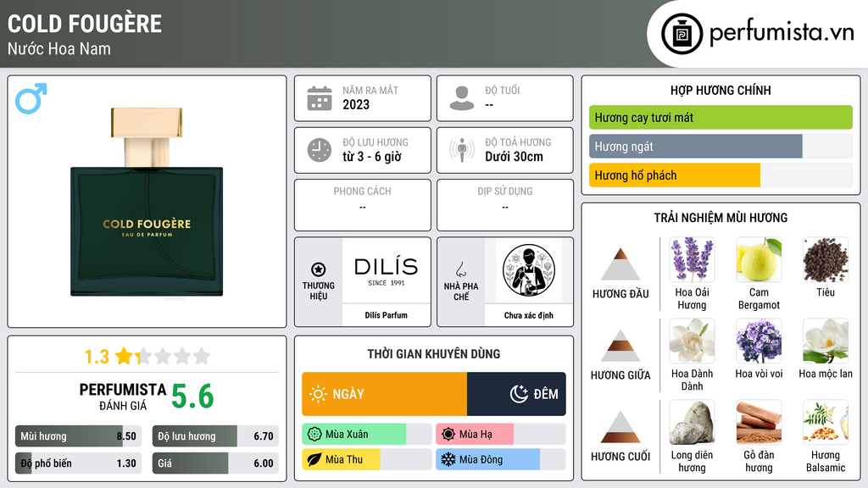Click the Giá 6.00 score bar

coord(215,463)
